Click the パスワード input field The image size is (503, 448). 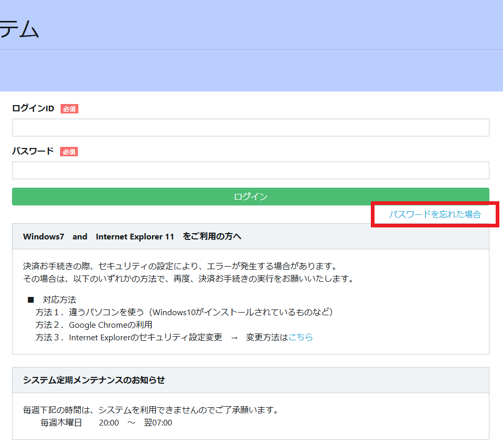[x=251, y=170]
